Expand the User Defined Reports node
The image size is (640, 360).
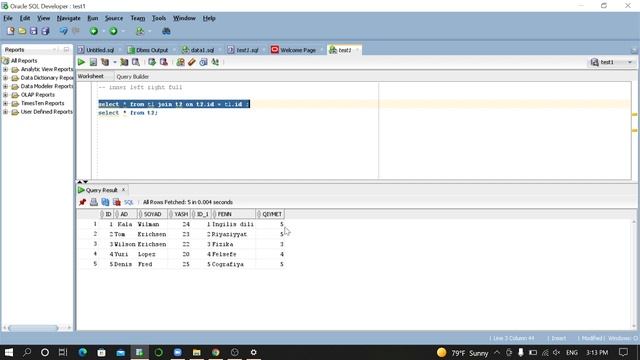[x=6, y=112]
